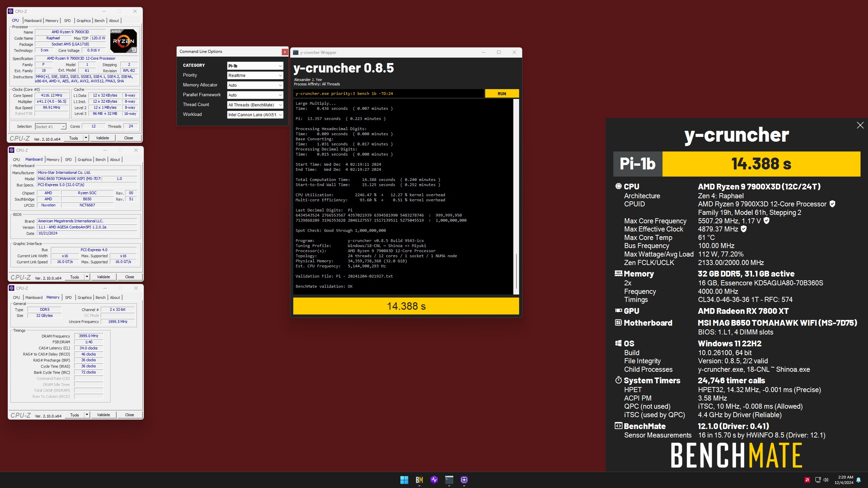Open network status tray icon
Viewport: 868px width, 488px height.
818,480
